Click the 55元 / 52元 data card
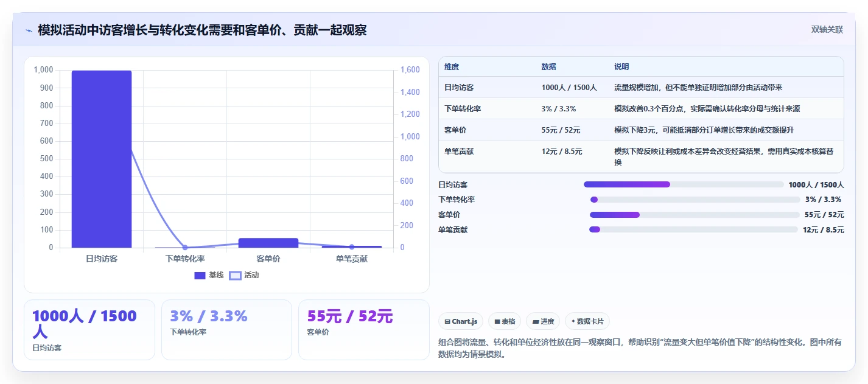The height and width of the screenshot is (384, 868). 363,330
